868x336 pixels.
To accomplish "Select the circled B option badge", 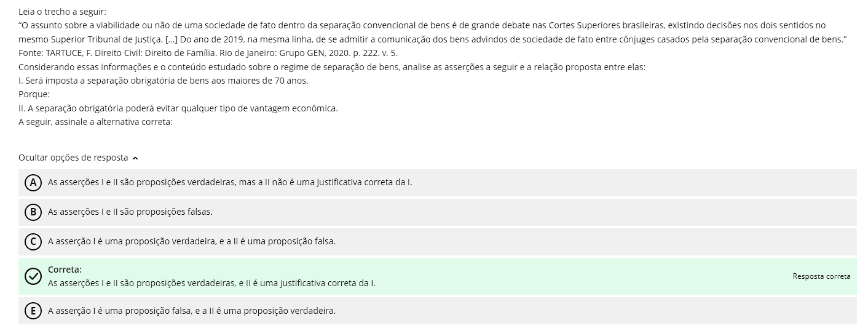I will tap(33, 212).
